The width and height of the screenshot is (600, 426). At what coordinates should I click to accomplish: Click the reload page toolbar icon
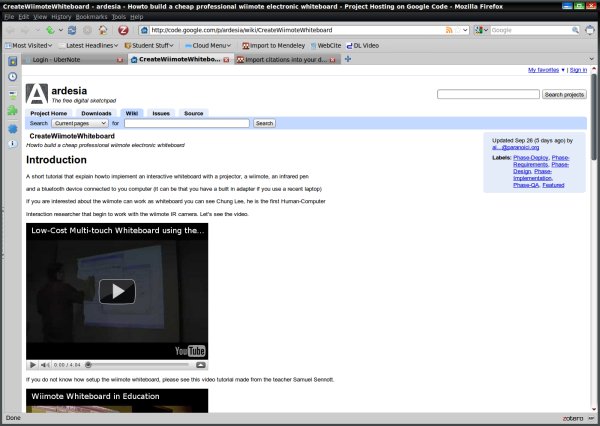click(x=73, y=30)
